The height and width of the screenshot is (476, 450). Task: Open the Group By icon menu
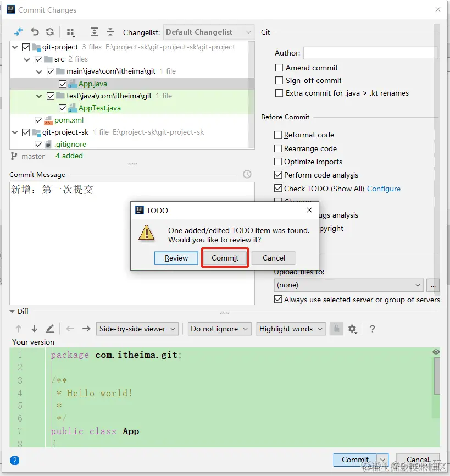[71, 32]
